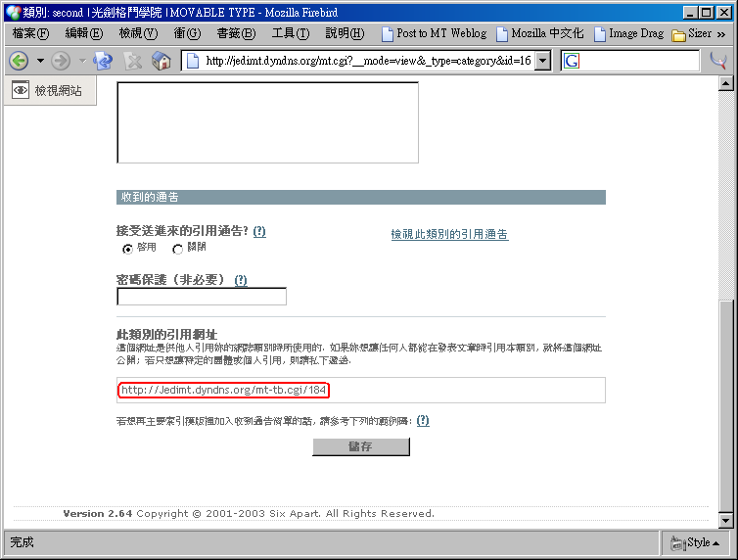Open the 檔案(F) menu
738x560 pixels.
tap(30, 33)
